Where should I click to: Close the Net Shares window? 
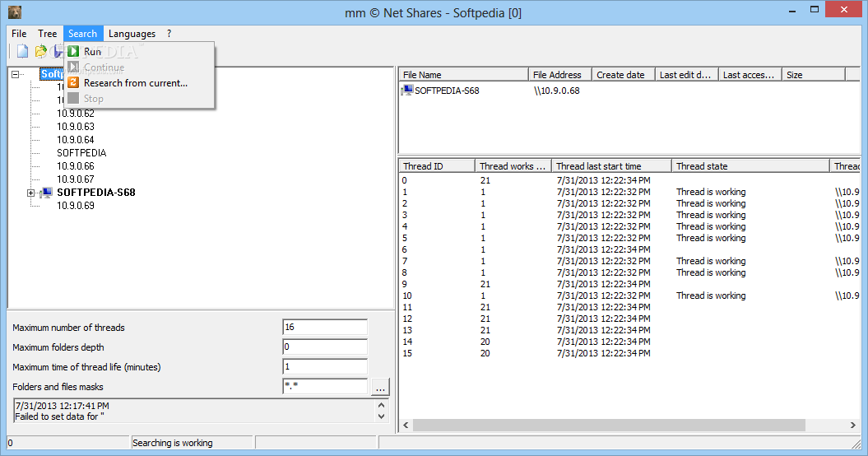coord(844,9)
